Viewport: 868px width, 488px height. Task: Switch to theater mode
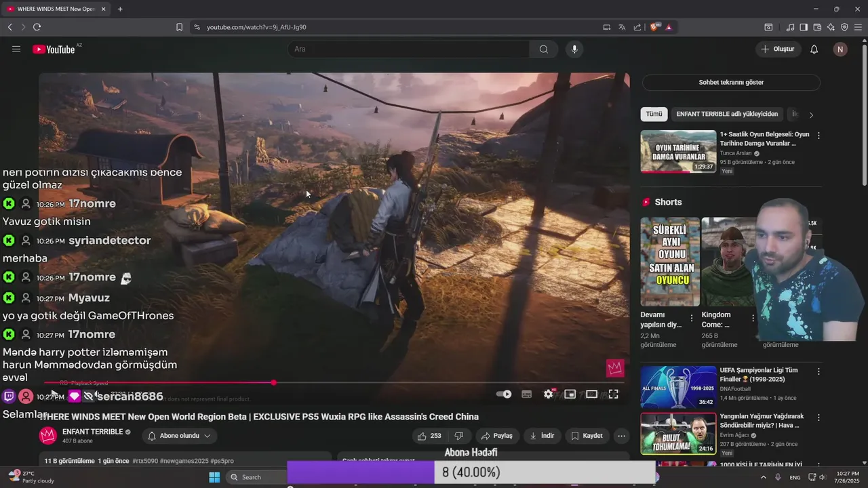pyautogui.click(x=592, y=394)
